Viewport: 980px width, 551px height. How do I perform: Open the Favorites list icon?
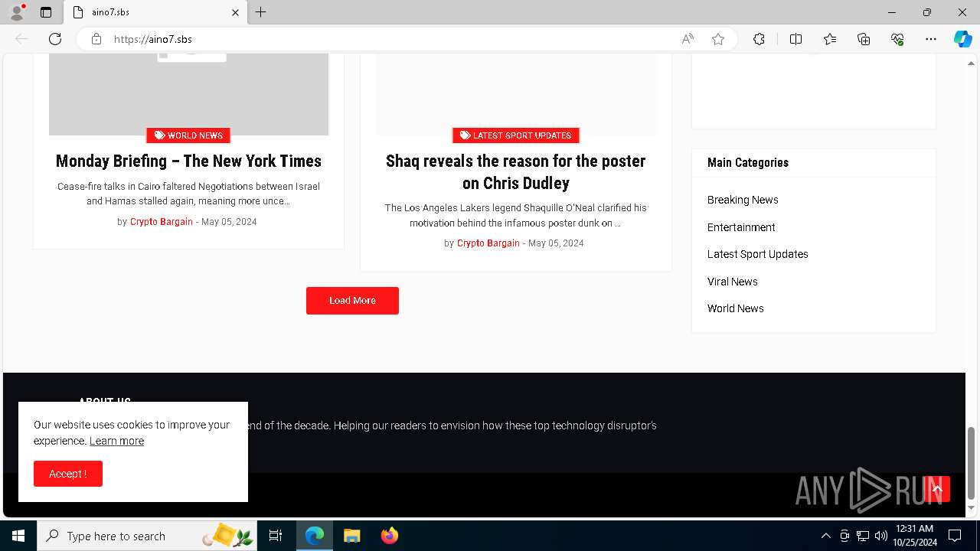click(830, 39)
